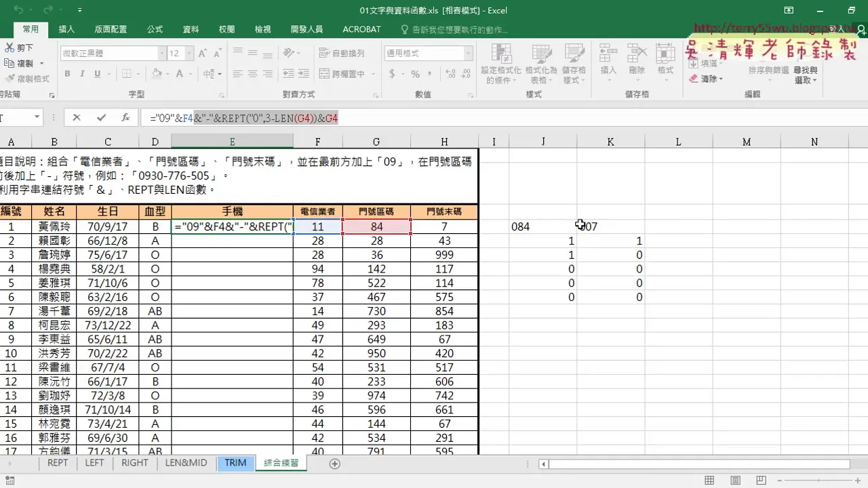Click the Cancel X in formula bar
This screenshot has width=868, height=488.
click(x=77, y=118)
